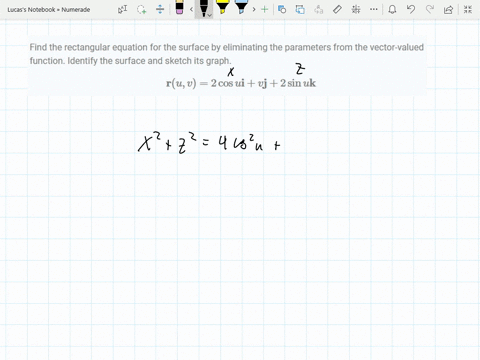Open the Math assistant tool
480x360 pixels.
coord(356,9)
